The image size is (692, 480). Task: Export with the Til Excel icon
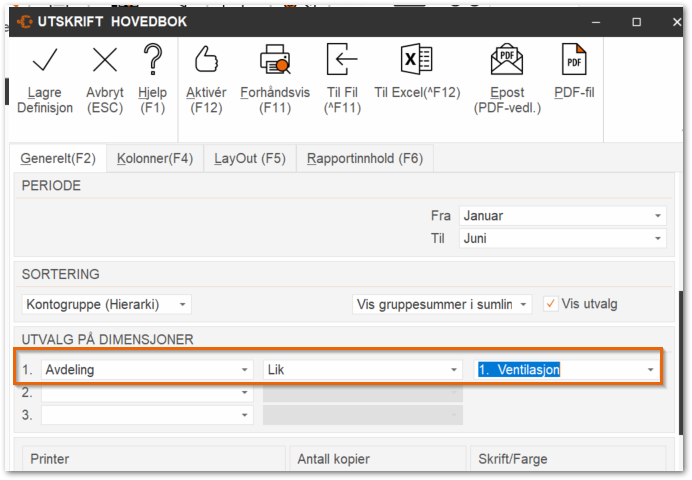(417, 59)
